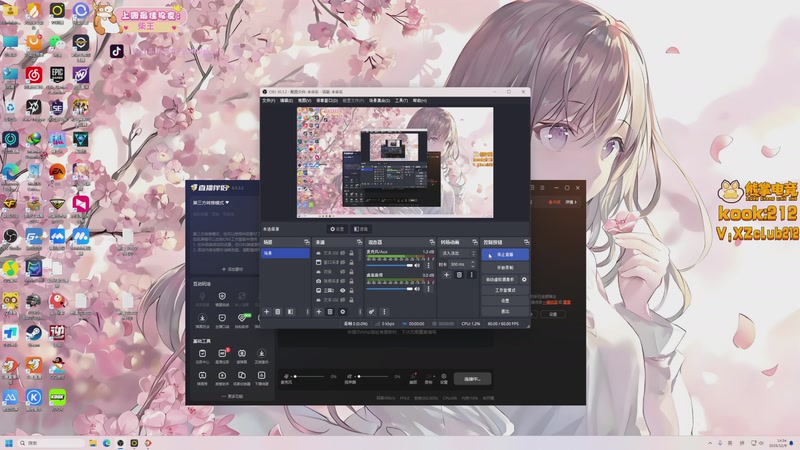Enable 工作室模式 button
Screen dimensions: 800x450
point(505,290)
